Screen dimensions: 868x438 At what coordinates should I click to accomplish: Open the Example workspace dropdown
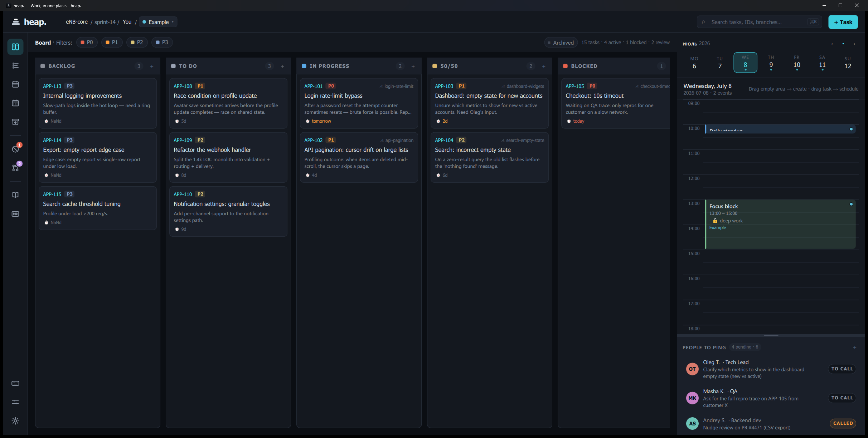coord(158,22)
